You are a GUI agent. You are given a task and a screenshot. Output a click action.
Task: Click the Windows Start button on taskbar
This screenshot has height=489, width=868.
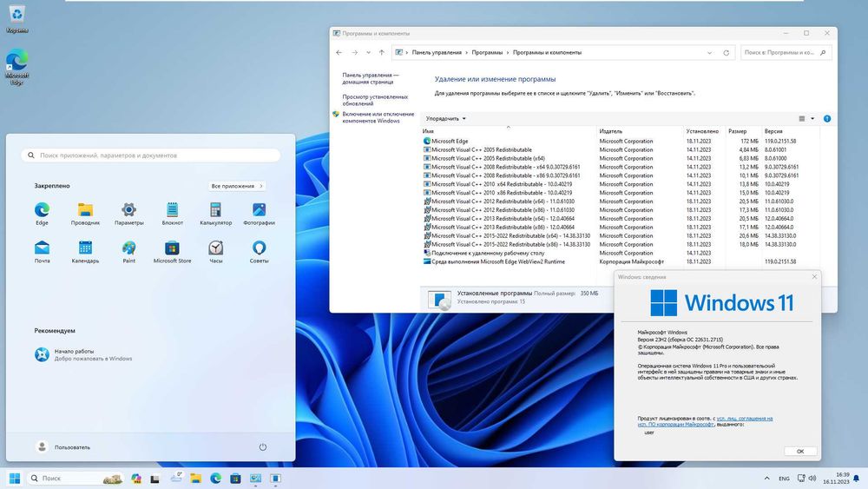15,478
